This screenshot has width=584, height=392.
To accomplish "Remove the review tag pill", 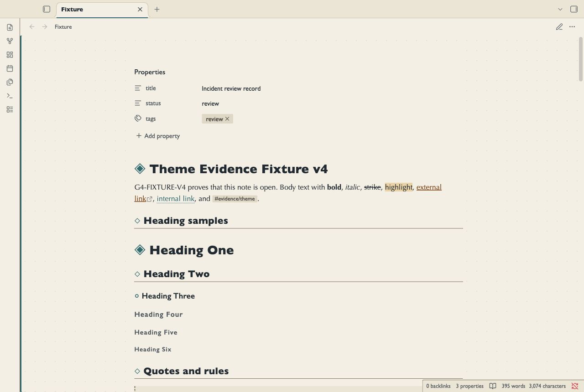I will click(227, 119).
